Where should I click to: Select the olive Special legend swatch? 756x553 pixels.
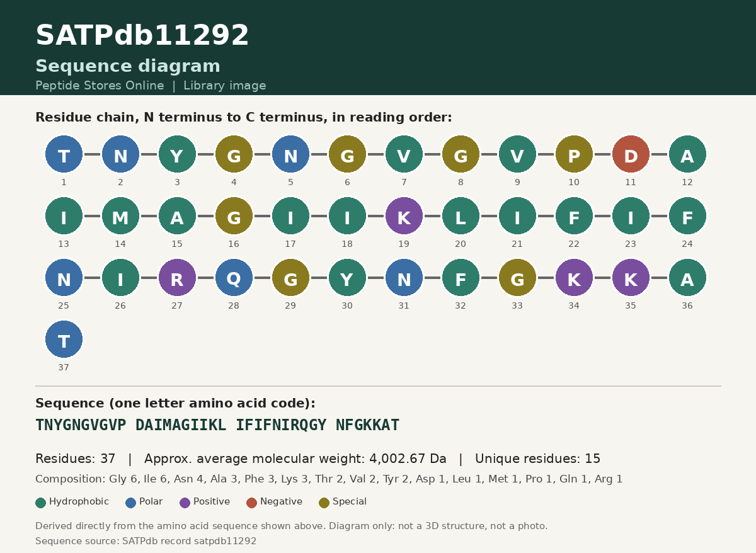324,503
